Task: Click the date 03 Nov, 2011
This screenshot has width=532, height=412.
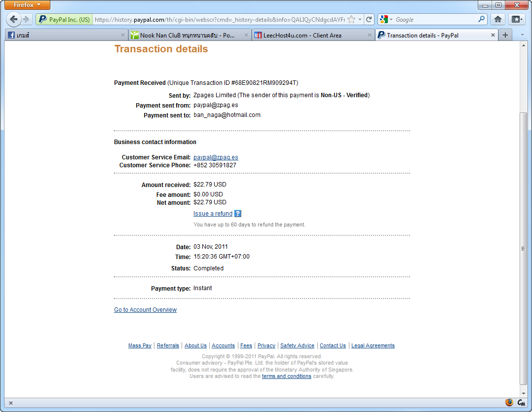Action: click(x=211, y=247)
